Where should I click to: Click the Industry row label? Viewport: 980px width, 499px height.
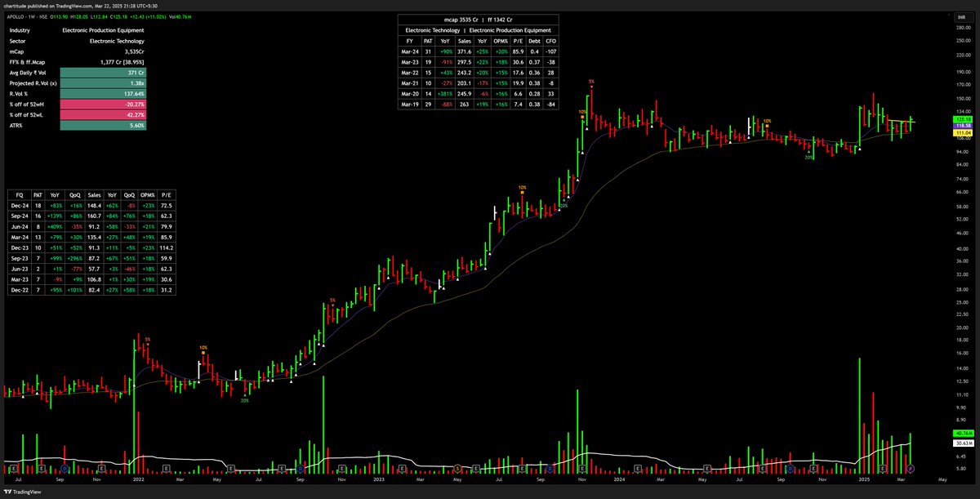20,29
